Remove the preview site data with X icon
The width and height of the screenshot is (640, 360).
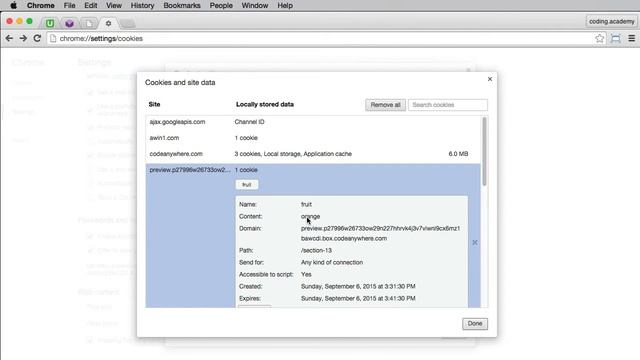click(475, 242)
